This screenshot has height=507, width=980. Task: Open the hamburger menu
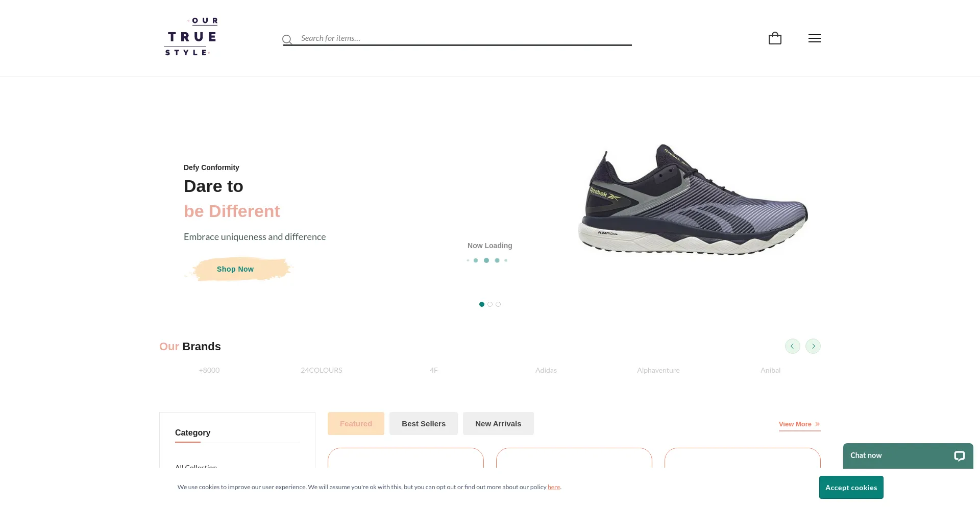tap(815, 38)
